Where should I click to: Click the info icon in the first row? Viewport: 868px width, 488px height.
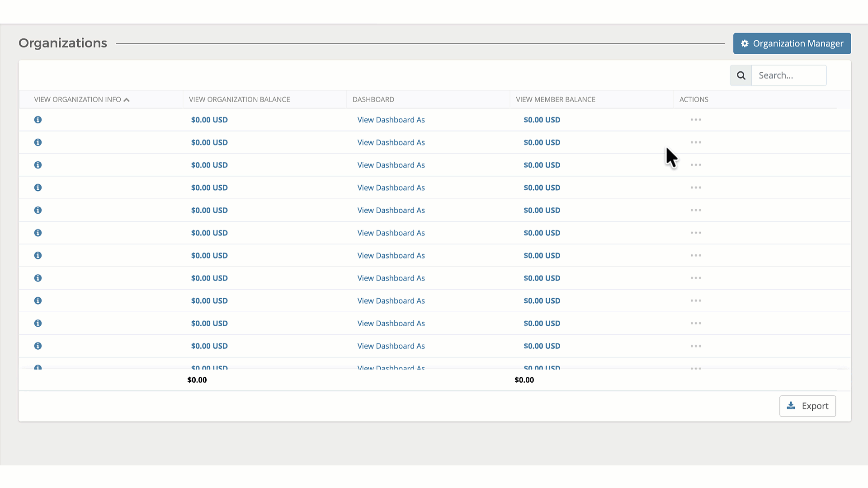pyautogui.click(x=38, y=120)
